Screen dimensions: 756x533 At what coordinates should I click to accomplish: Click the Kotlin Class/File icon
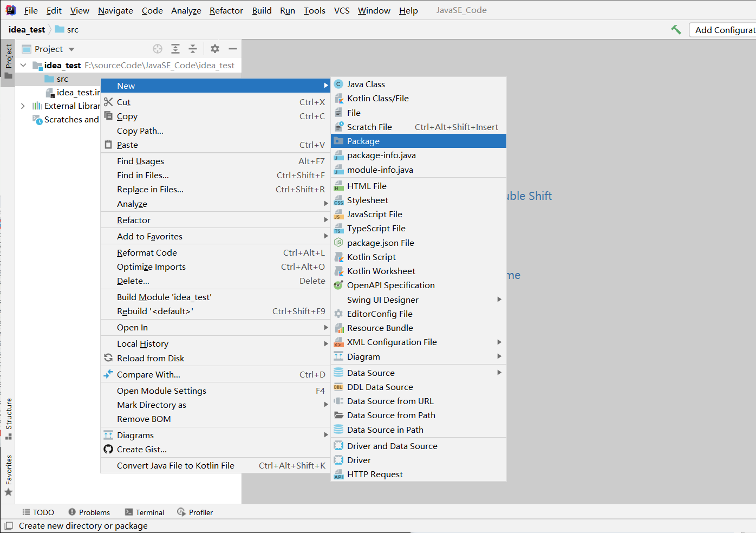(339, 98)
